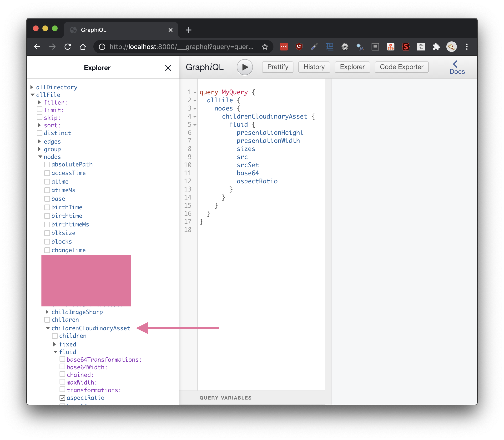504x440 pixels.
Task: Open the LastPass extension
Action: [284, 47]
